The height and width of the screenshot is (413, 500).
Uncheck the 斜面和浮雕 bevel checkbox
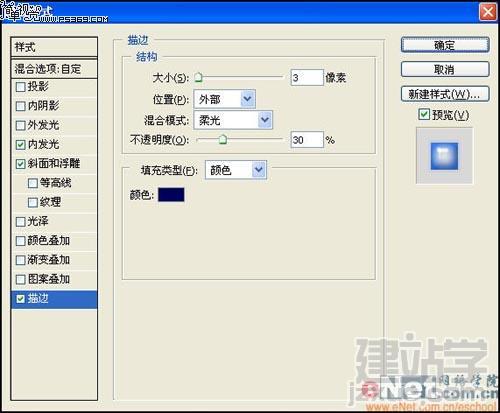pyautogui.click(x=20, y=164)
